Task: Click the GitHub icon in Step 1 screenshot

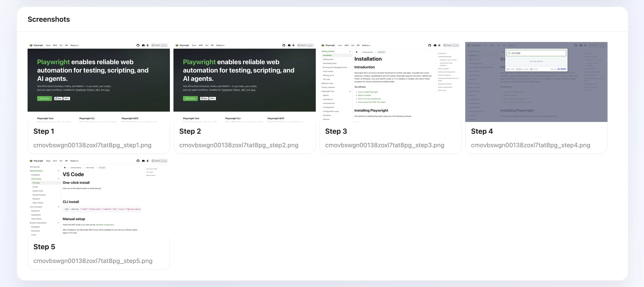Action: 138,46
